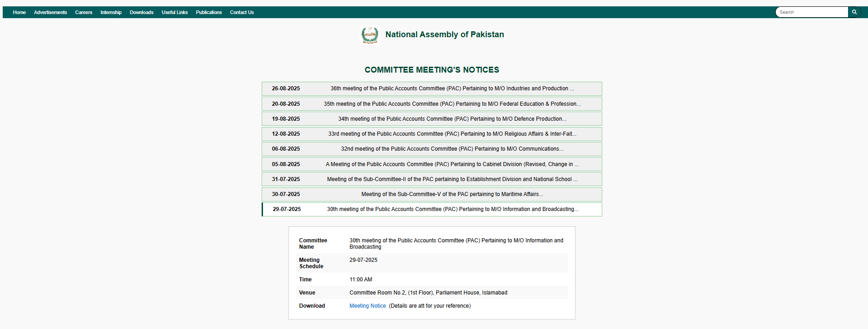The width and height of the screenshot is (868, 329).
Task: Expand the 05-08-2025 Cabinet Division meeting notice
Action: click(x=432, y=164)
